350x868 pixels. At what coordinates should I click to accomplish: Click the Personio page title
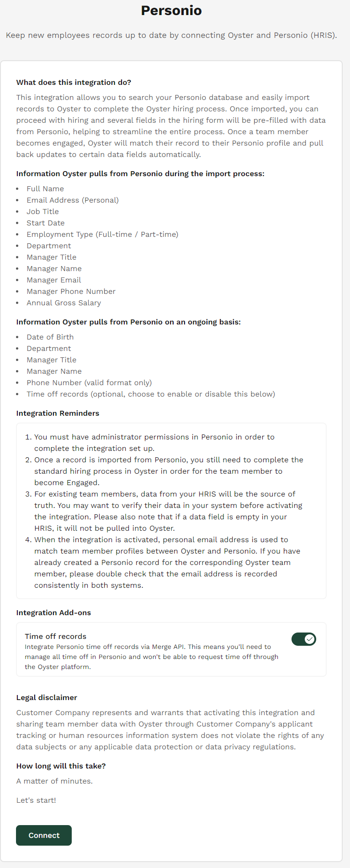pos(171,10)
